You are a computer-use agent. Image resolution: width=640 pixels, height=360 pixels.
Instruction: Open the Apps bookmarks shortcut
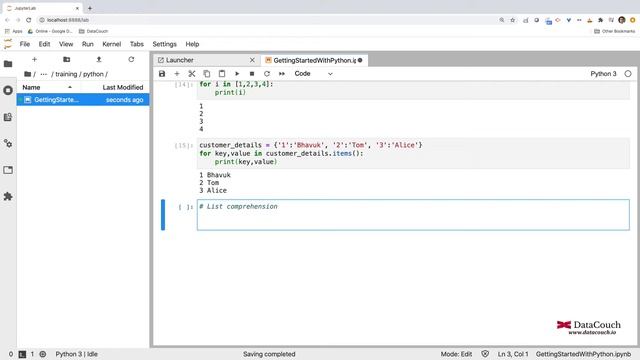point(14,31)
